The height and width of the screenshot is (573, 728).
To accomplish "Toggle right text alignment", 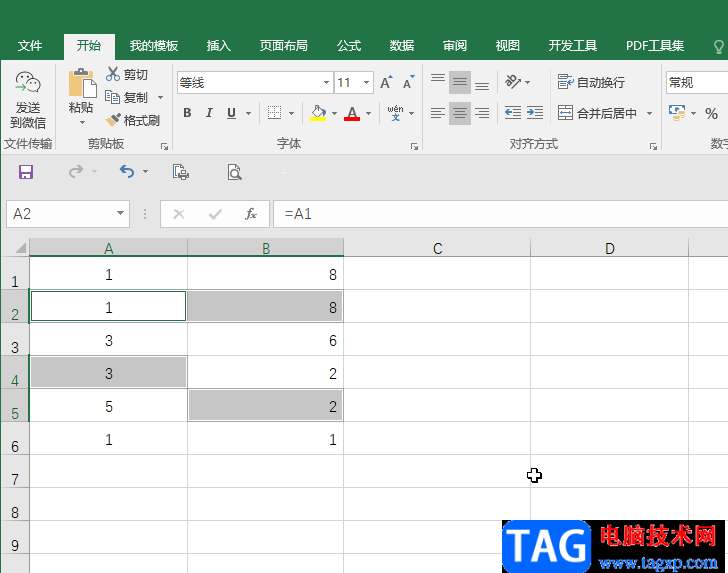I will pyautogui.click(x=482, y=113).
